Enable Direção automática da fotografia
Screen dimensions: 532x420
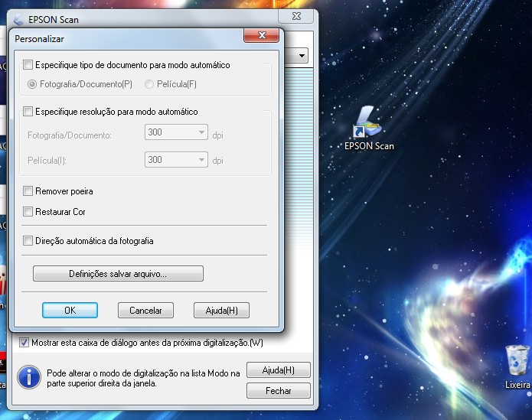[x=28, y=241]
